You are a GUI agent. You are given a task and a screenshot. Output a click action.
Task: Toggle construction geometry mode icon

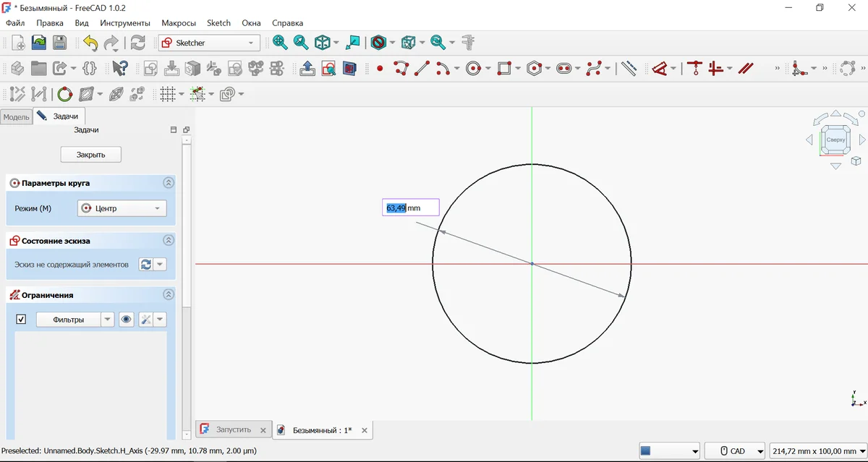[628, 69]
